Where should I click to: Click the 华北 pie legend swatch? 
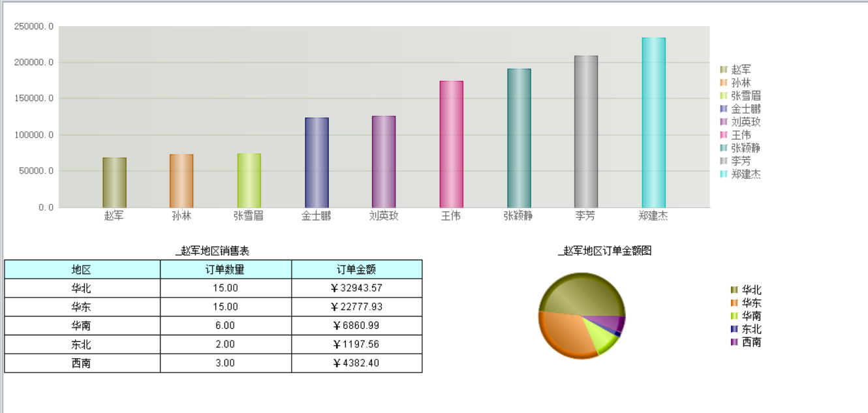point(734,290)
